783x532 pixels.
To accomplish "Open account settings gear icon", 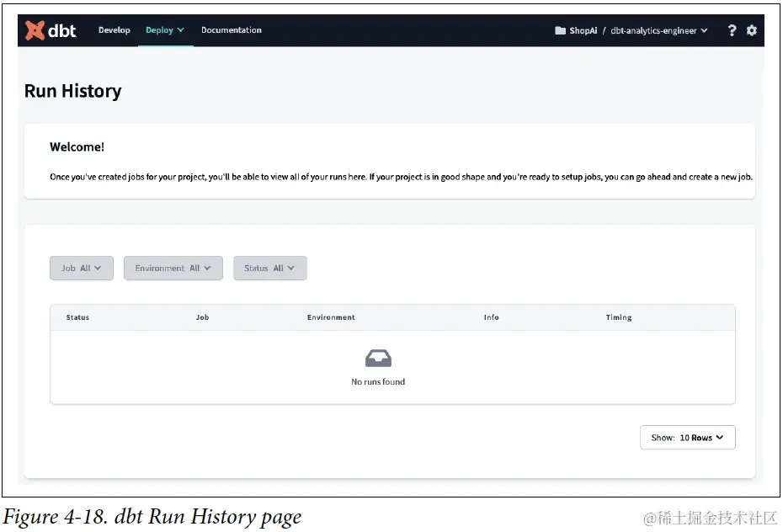I will point(752,30).
